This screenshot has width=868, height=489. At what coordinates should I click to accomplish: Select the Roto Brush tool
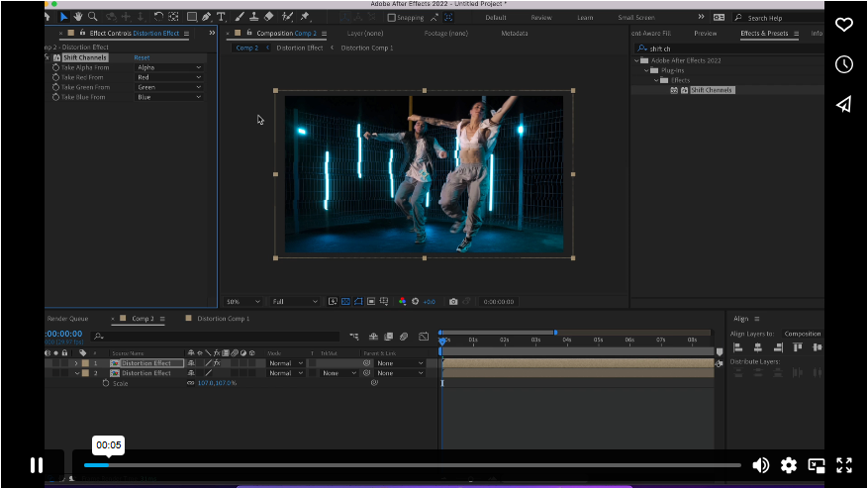pyautogui.click(x=287, y=17)
